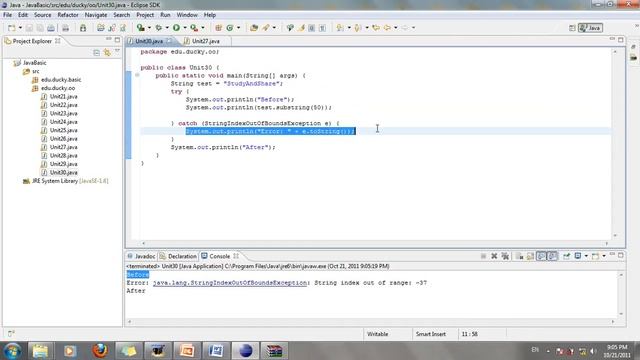Screen dimensions: 640x360
Task: Select the Java perspective button
Action: [x=590, y=28]
